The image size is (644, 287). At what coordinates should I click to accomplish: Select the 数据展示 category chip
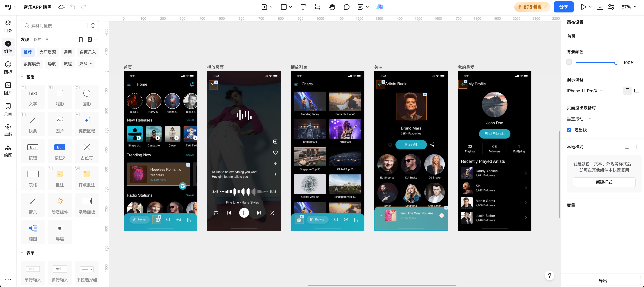(x=32, y=64)
